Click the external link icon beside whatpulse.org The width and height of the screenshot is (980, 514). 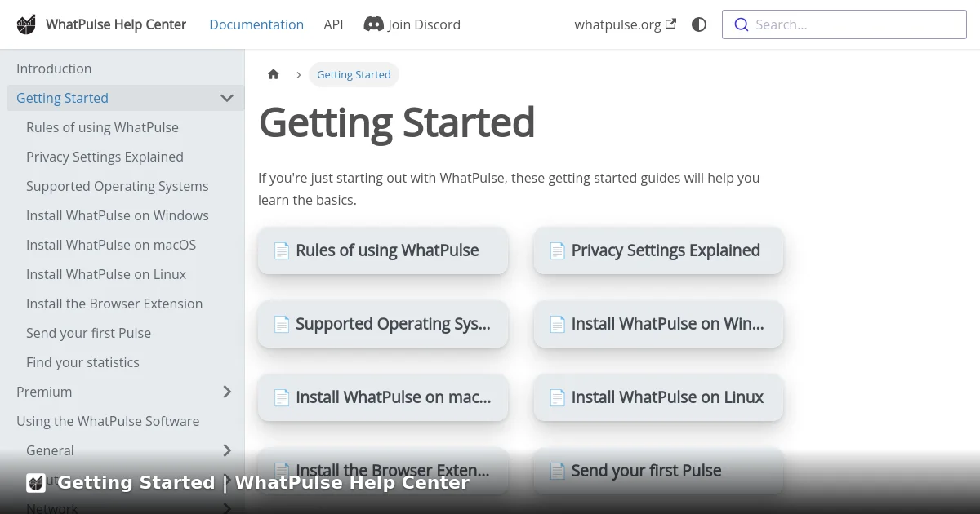671,24
